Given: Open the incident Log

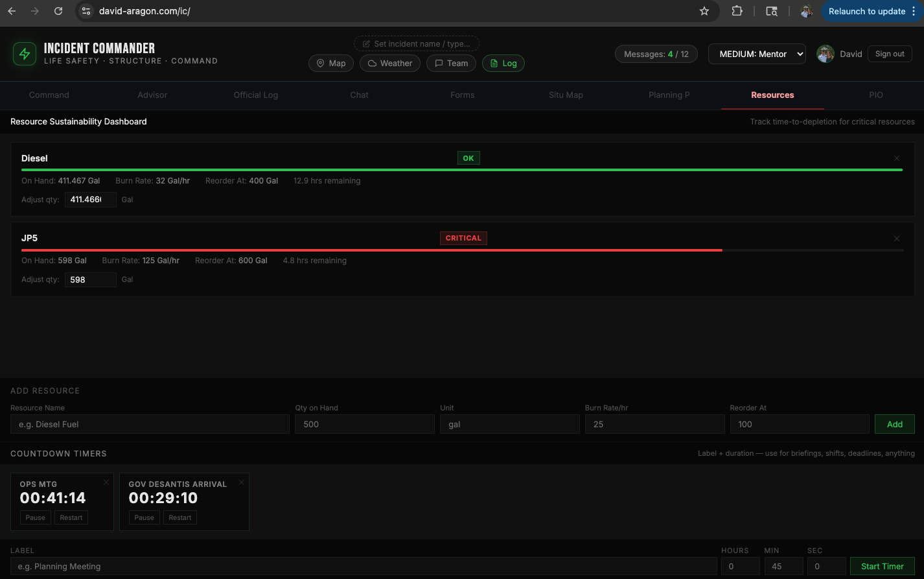Looking at the screenshot, I should point(503,63).
